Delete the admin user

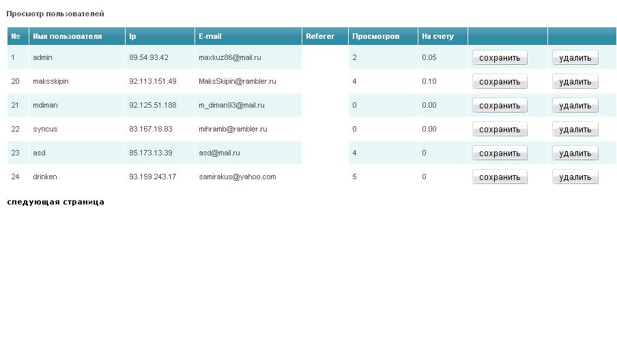click(575, 58)
